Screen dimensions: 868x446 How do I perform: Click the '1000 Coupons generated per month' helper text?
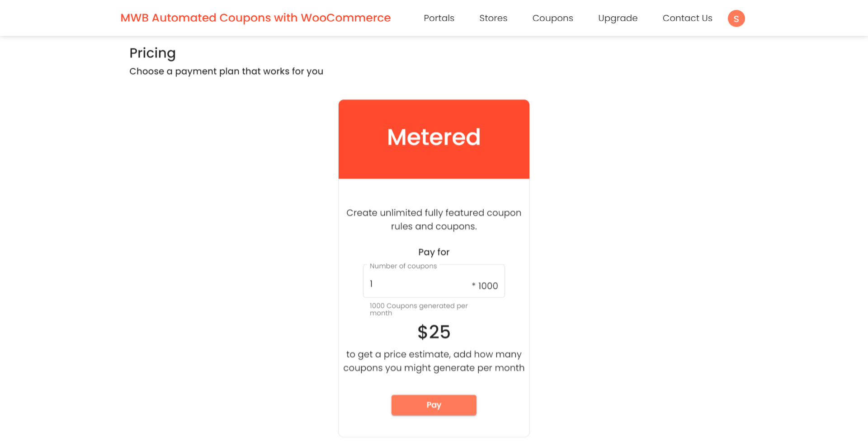click(419, 309)
